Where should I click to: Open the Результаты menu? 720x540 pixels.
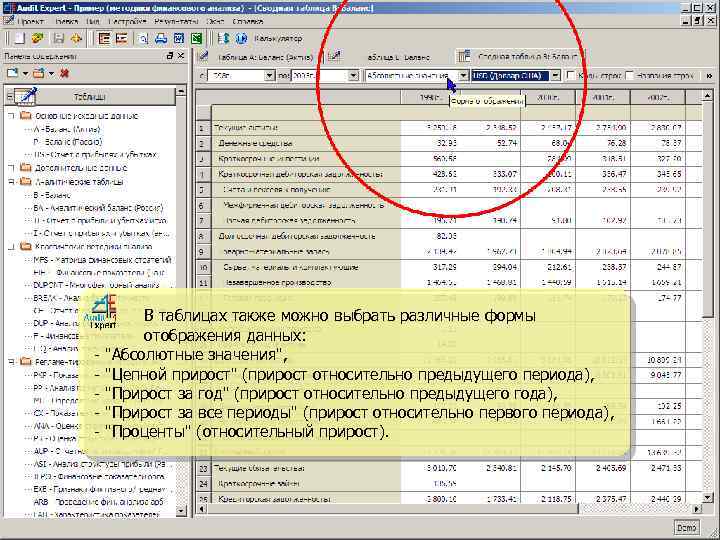(176, 21)
